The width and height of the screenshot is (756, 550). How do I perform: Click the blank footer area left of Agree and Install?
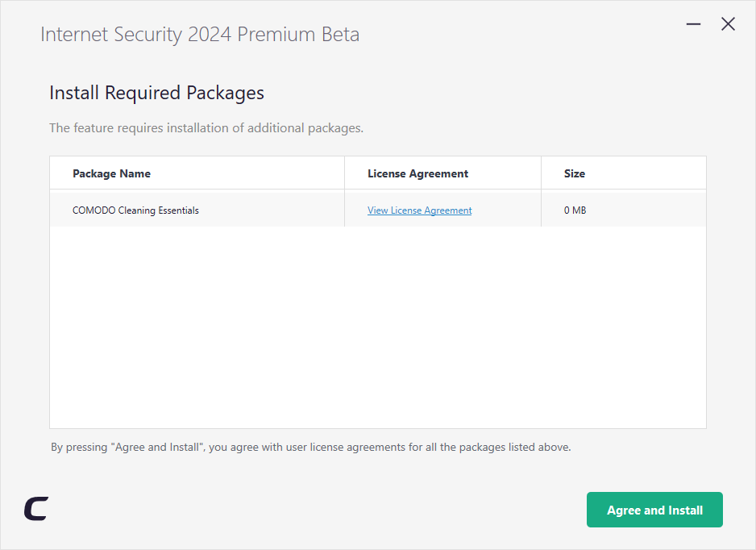pyautogui.click(x=314, y=510)
